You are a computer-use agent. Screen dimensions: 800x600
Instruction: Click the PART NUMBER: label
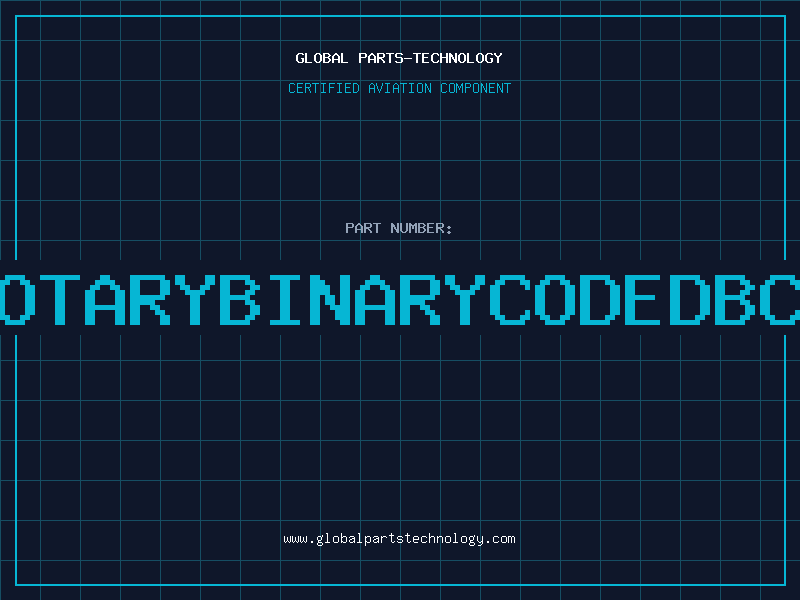[399, 228]
